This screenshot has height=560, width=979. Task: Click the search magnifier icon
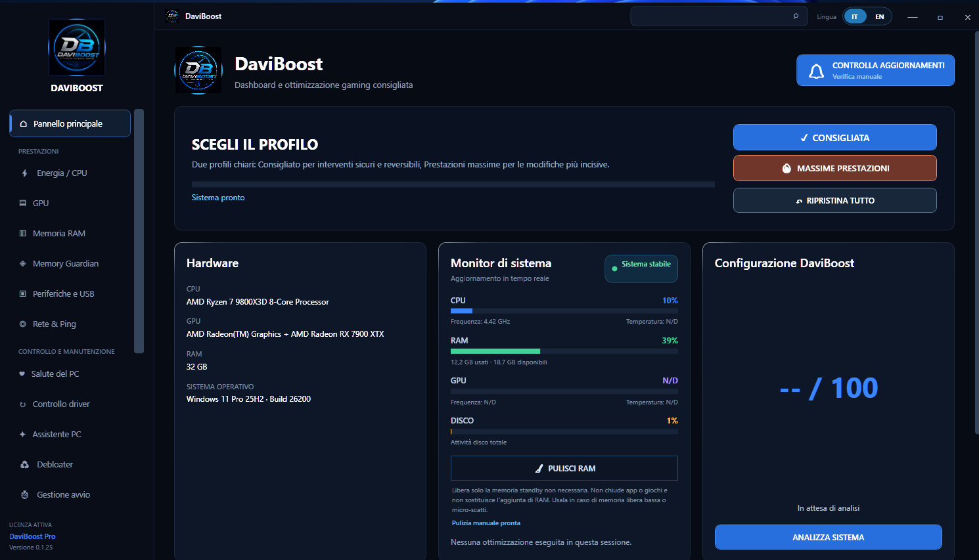click(x=796, y=16)
